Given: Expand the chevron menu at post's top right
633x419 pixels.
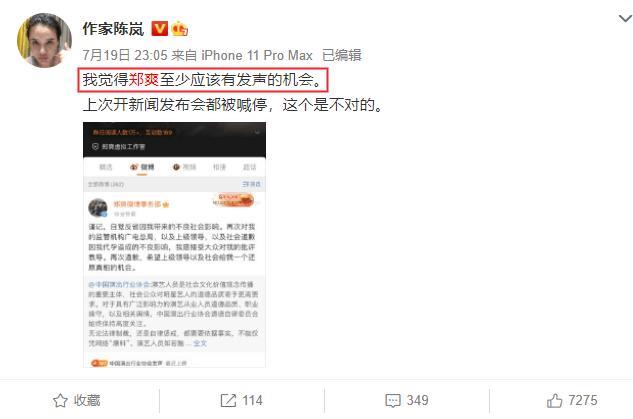Looking at the screenshot, I should [x=625, y=18].
